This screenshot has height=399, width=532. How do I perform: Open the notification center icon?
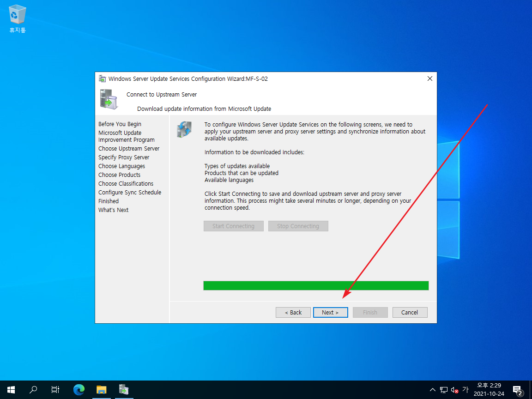517,390
